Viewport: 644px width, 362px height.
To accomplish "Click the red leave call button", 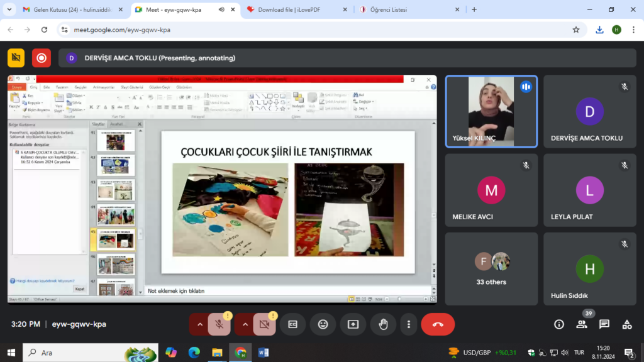I will (x=438, y=324).
